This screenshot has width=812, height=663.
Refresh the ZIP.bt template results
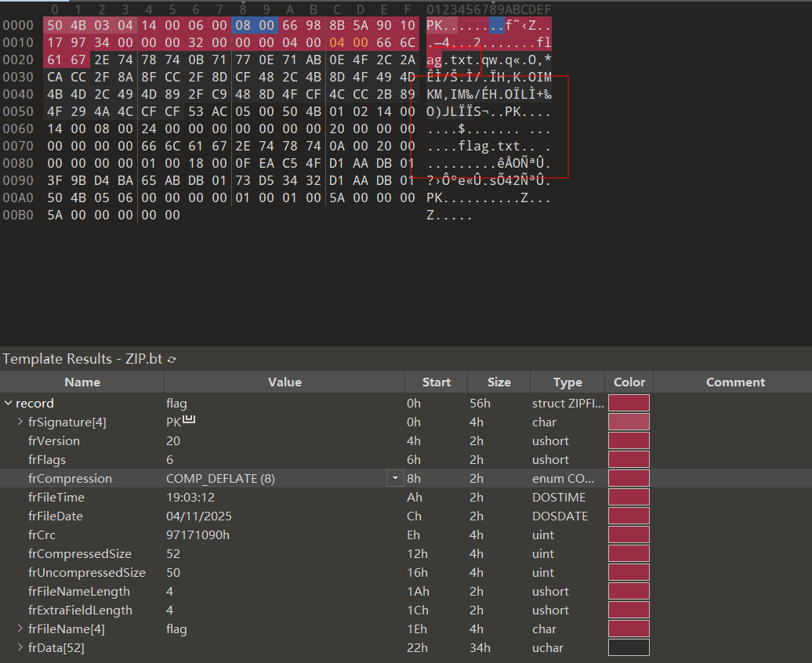click(172, 360)
